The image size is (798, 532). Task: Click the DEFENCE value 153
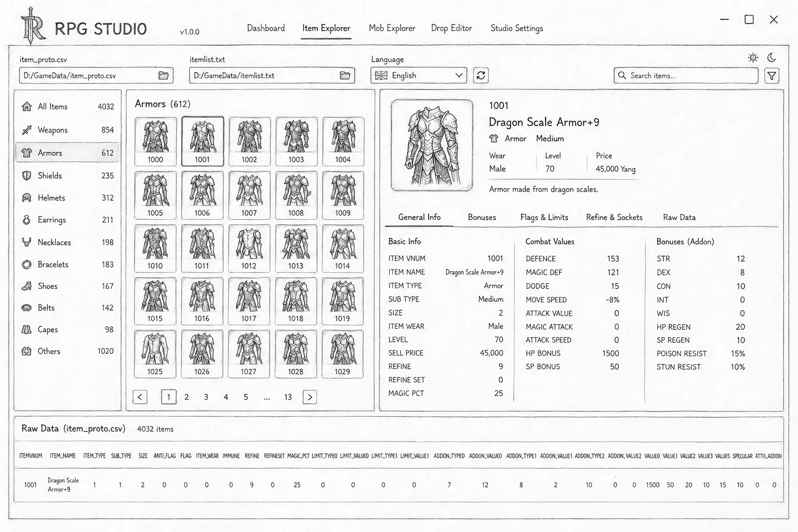(613, 259)
